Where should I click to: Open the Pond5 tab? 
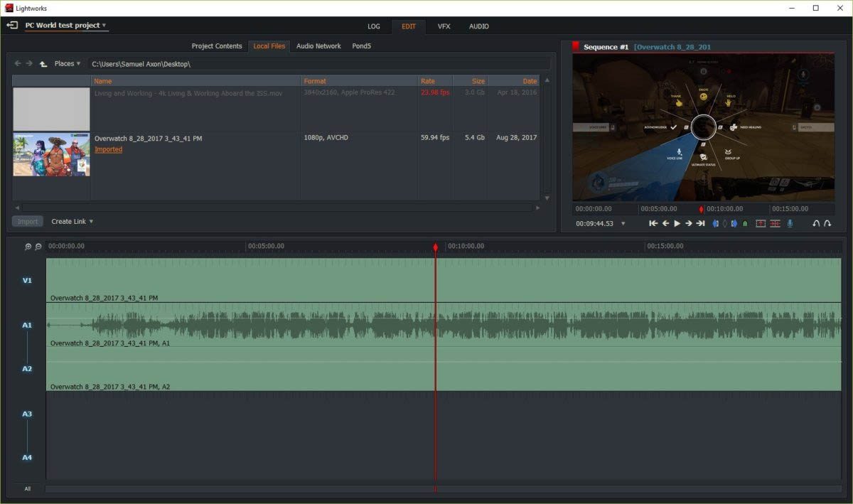click(362, 46)
